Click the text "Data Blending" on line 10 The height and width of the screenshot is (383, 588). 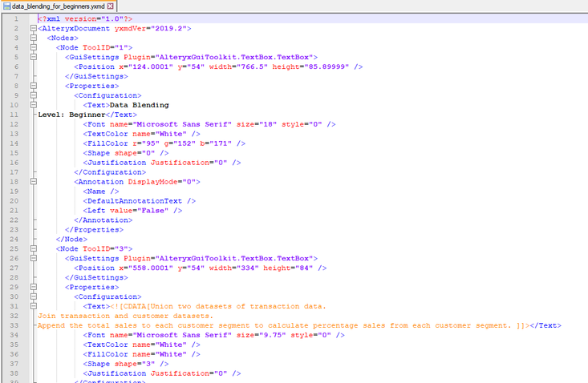(140, 105)
